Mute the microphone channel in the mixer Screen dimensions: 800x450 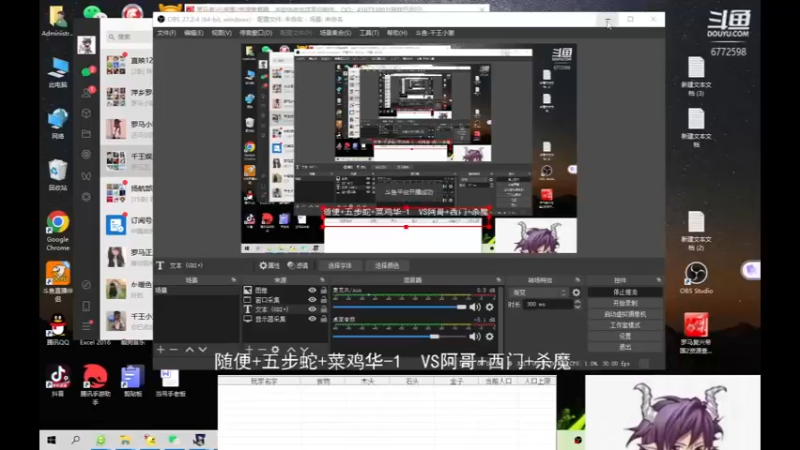click(475, 307)
